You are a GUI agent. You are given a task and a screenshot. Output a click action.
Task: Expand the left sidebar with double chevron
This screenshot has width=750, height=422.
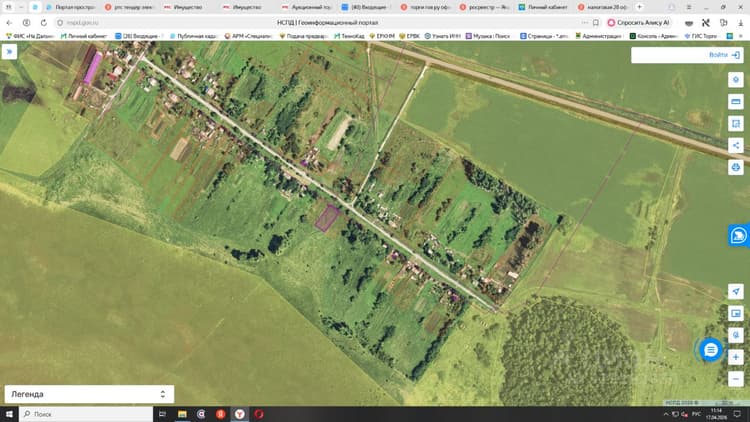(x=9, y=52)
